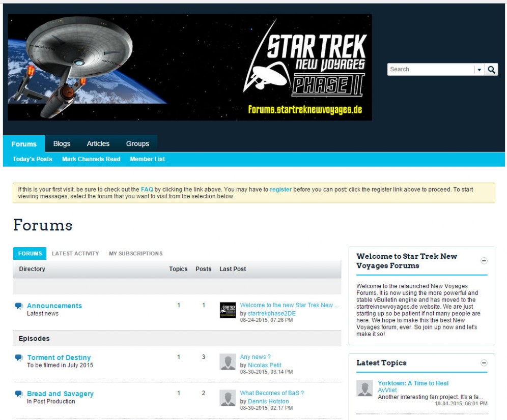Viewport: 507px width, 420px height.
Task: Click Nicolas Petit's avatar icon
Action: click(228, 362)
